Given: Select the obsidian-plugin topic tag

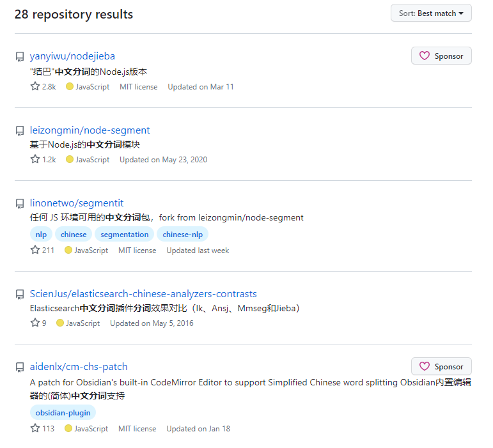Looking at the screenshot, I should [x=63, y=413].
